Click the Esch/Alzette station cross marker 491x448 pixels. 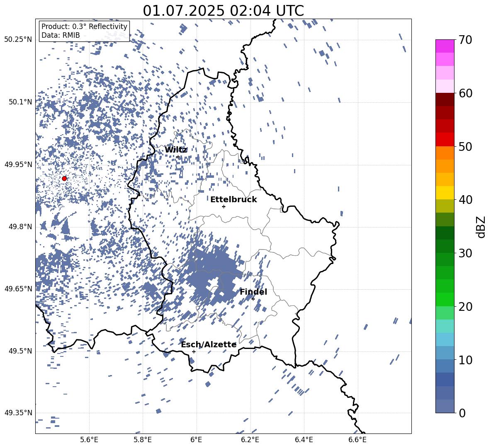click(194, 351)
